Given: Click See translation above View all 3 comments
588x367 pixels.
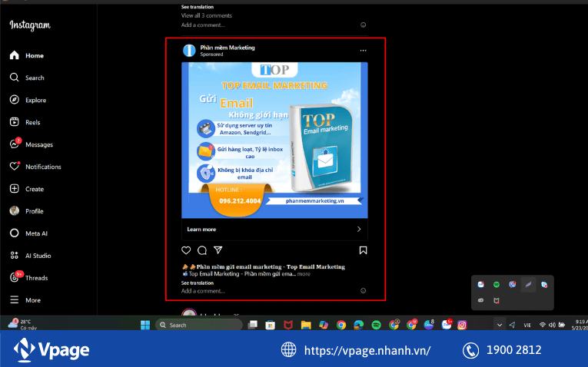Looking at the screenshot, I should [198, 7].
